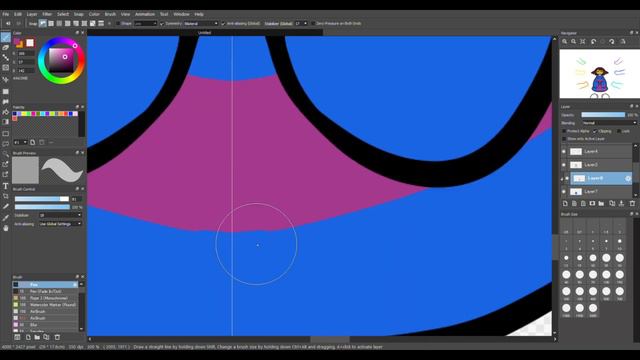Open Stabilizer (Global) value dropdown
The image size is (640, 360).
coord(301,24)
